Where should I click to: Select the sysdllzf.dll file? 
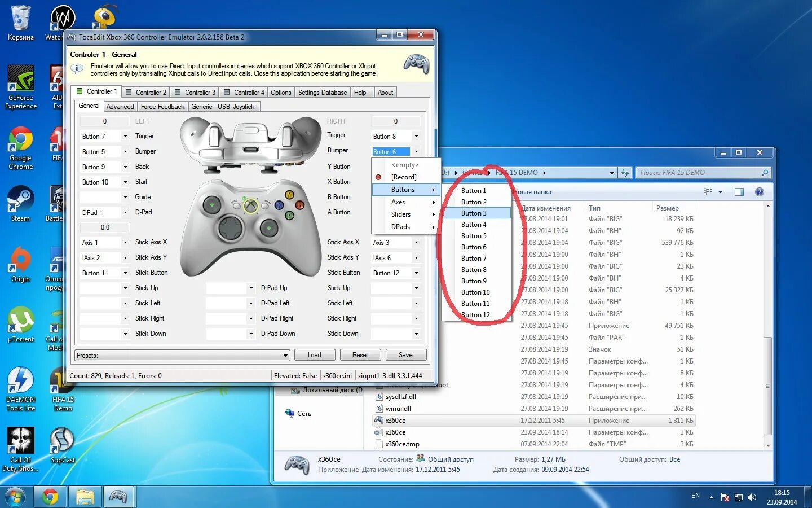(x=401, y=397)
